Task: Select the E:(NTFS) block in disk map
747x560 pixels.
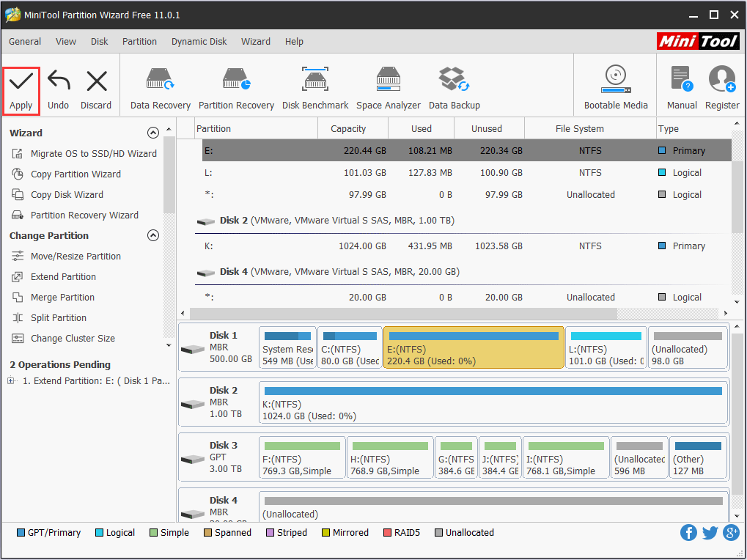Action: pyautogui.click(x=474, y=347)
